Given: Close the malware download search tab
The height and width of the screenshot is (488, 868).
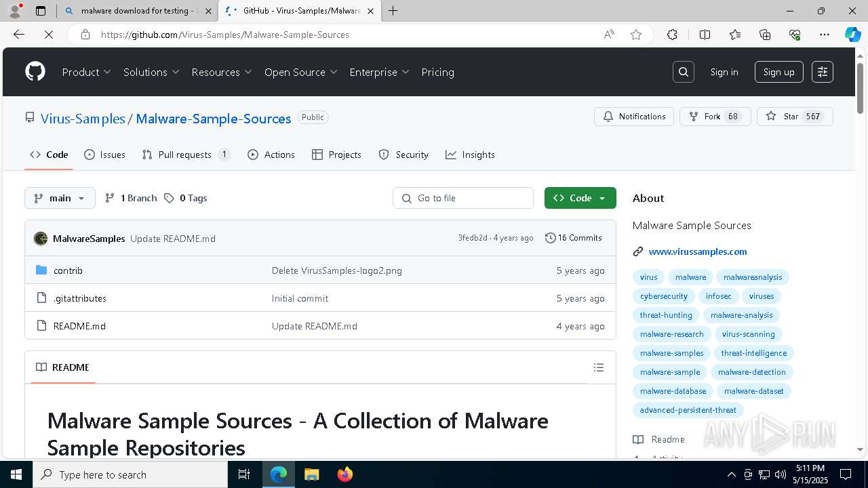Looking at the screenshot, I should click(x=208, y=11).
